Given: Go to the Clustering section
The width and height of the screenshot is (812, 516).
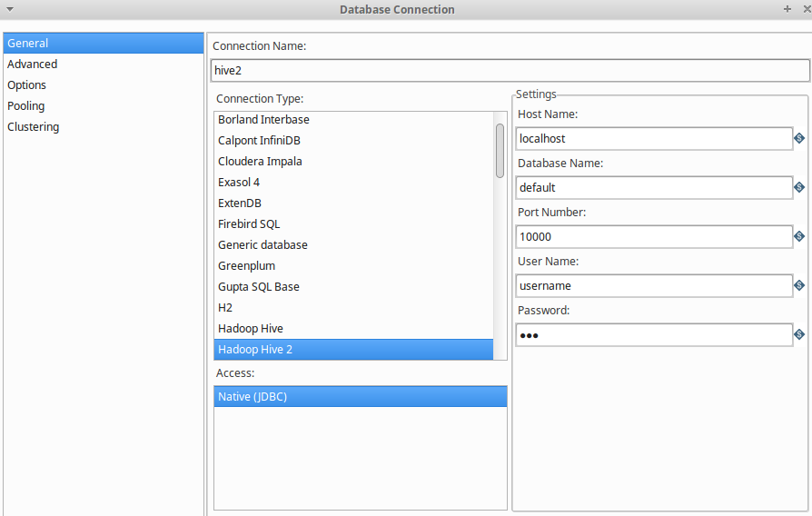Looking at the screenshot, I should point(104,127).
